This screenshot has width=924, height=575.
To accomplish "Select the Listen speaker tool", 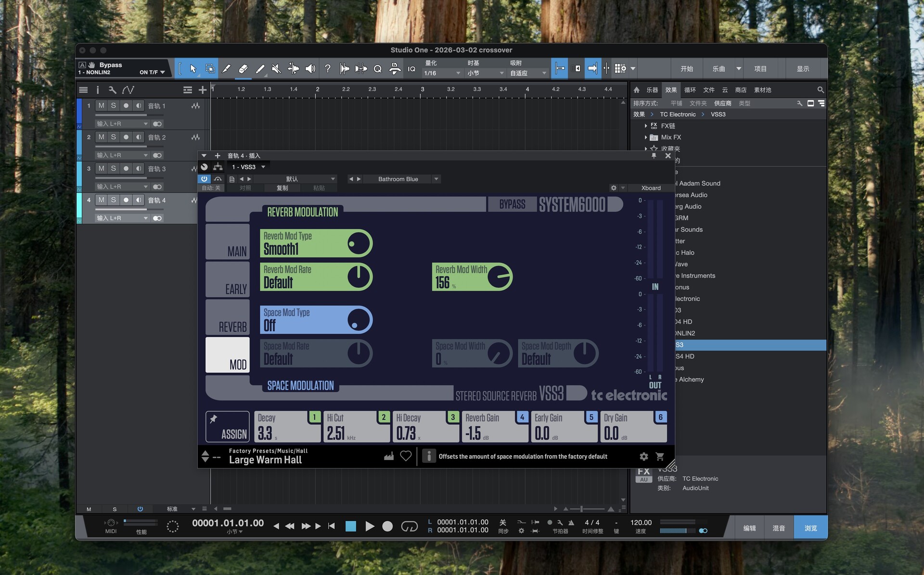I will coord(310,69).
